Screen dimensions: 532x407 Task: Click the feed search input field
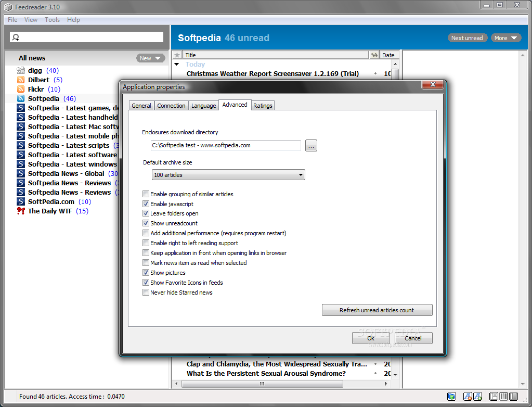point(86,37)
